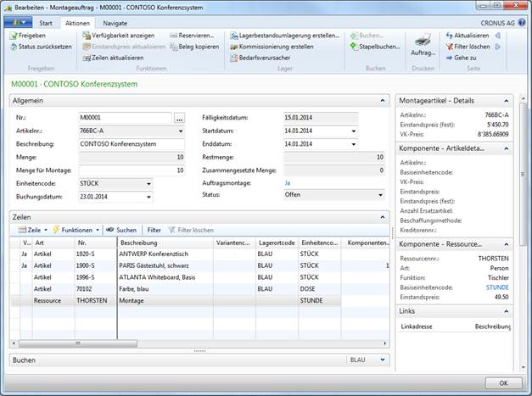
Task: Click the greyed Buchen icon
Action: (354, 36)
